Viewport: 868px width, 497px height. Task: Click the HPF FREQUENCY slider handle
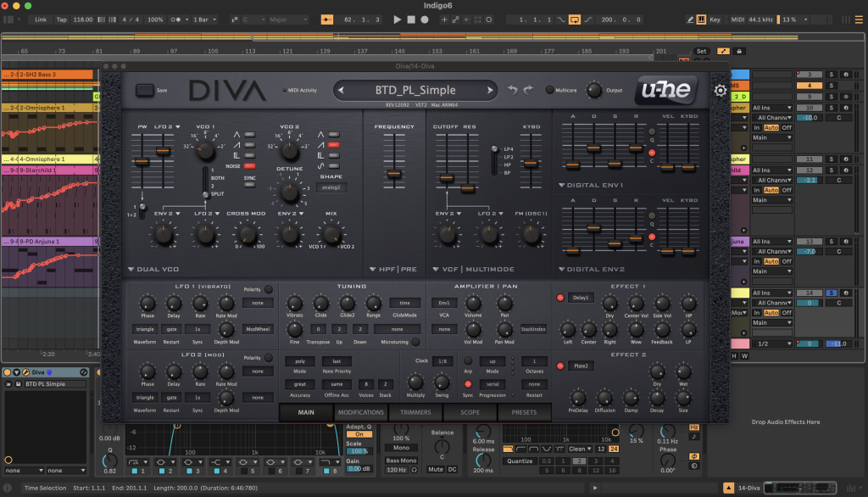pyautogui.click(x=392, y=173)
